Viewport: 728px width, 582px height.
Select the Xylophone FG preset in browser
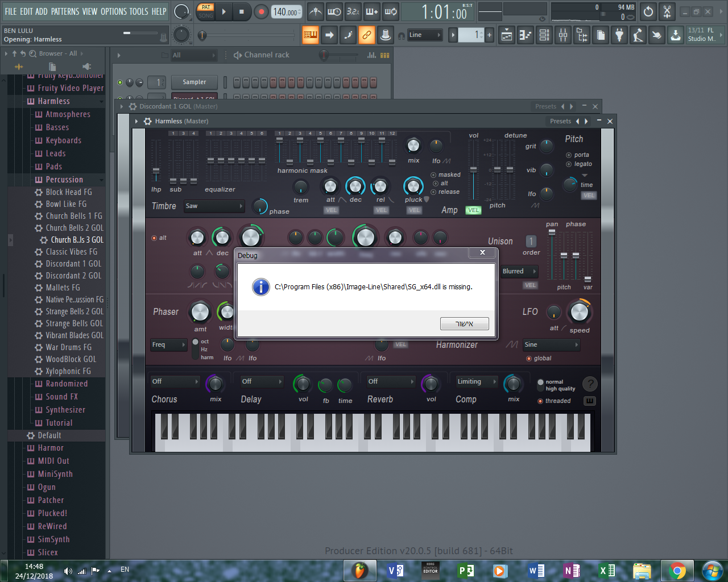pyautogui.click(x=68, y=371)
